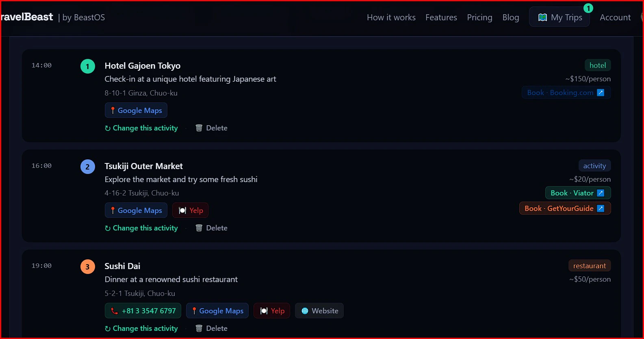Click the ~$20/person price

(590, 179)
